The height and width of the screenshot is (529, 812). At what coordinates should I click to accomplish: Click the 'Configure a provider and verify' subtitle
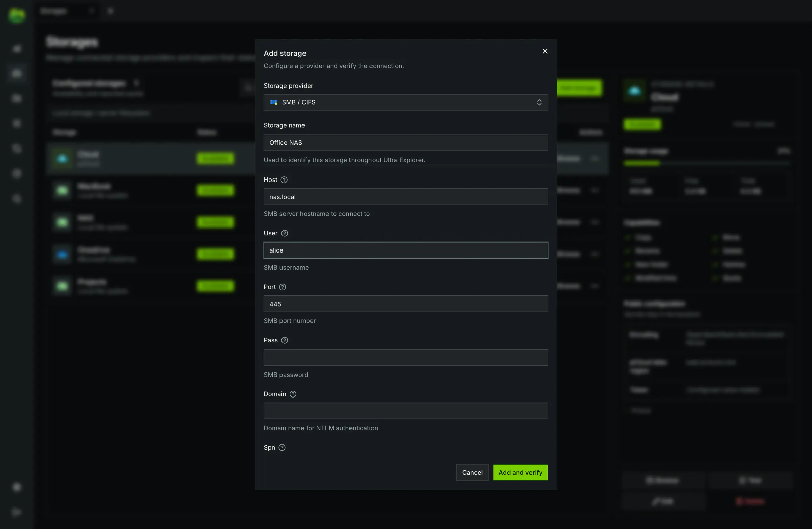tap(334, 66)
